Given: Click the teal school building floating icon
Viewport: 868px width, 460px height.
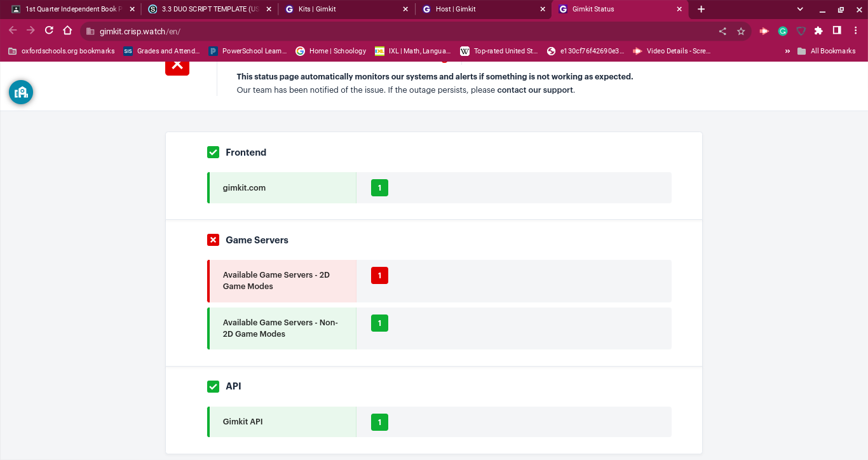Looking at the screenshot, I should pyautogui.click(x=21, y=92).
